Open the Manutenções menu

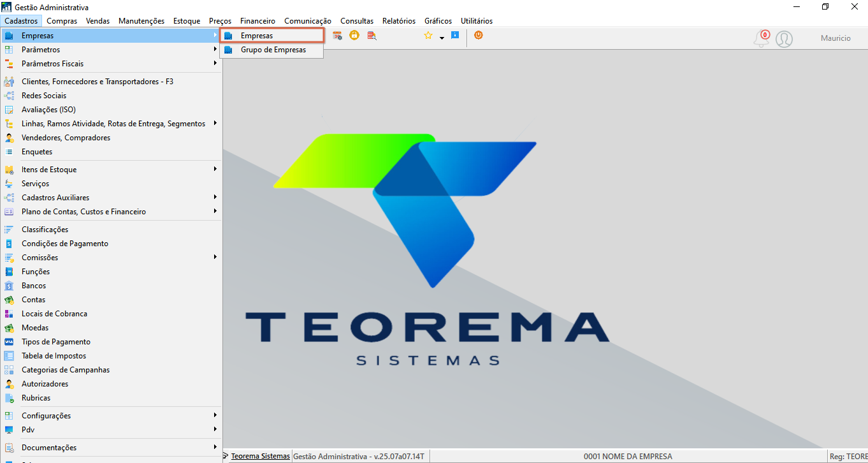coord(141,21)
